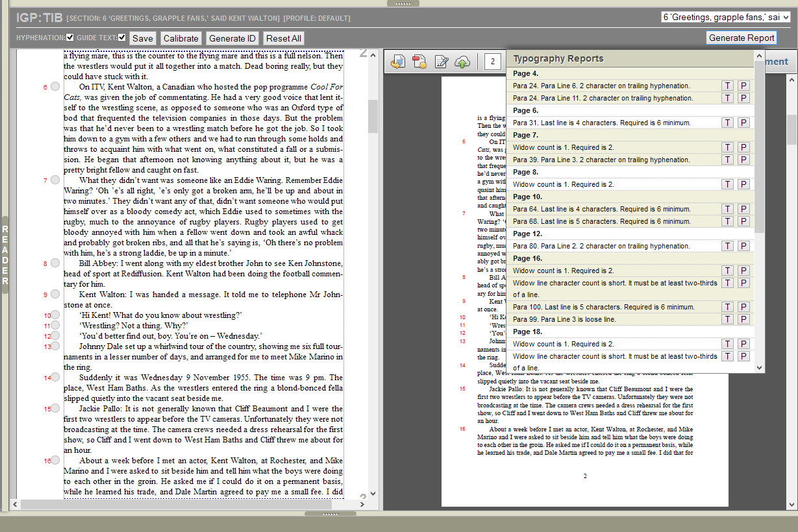Image resolution: width=798 pixels, height=532 pixels.
Task: Click the Typography Reports scrollbar down arrow
Action: tap(760, 368)
